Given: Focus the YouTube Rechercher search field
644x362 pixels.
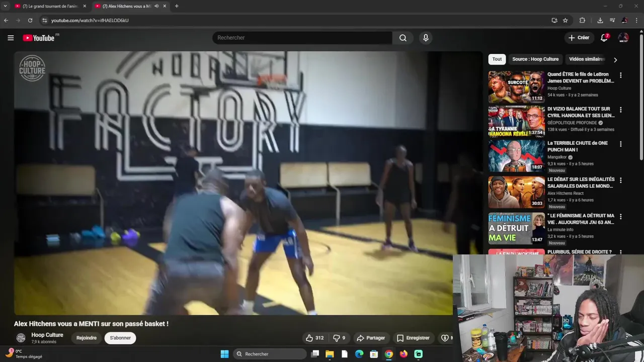Looking at the screenshot, I should point(302,38).
